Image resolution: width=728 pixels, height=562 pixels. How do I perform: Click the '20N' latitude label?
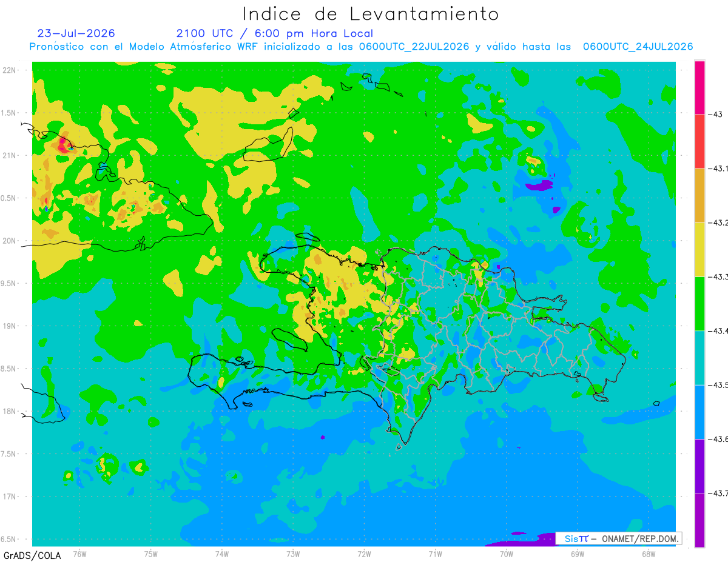click(x=10, y=241)
